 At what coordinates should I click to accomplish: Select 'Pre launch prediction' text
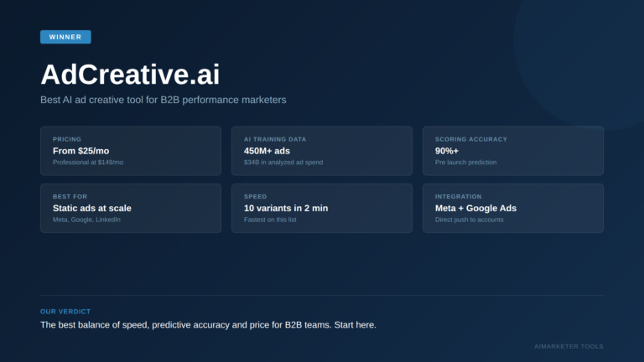[x=465, y=162]
